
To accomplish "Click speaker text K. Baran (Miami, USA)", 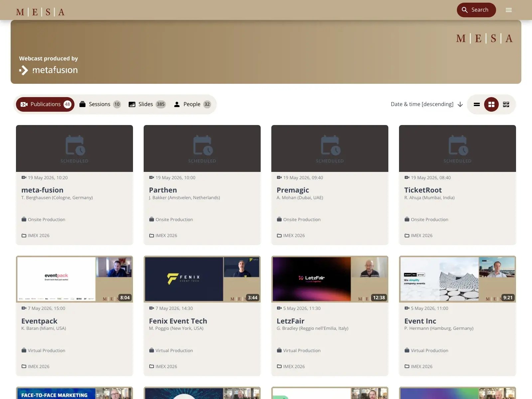I will [44, 328].
